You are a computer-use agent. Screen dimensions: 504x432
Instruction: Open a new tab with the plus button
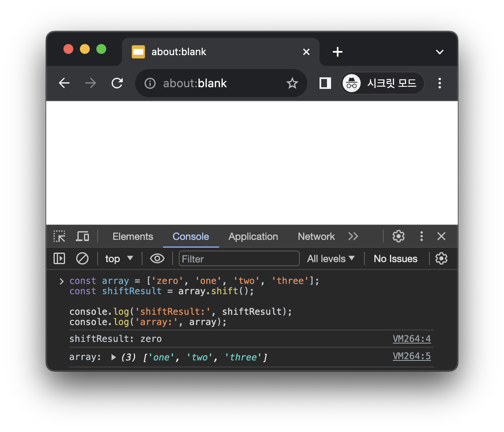pos(338,52)
